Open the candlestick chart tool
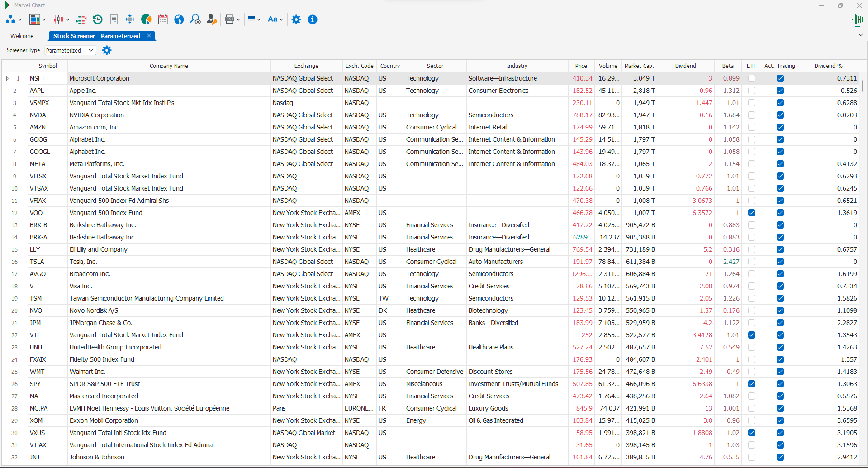This screenshot has height=468, width=868. coord(59,19)
